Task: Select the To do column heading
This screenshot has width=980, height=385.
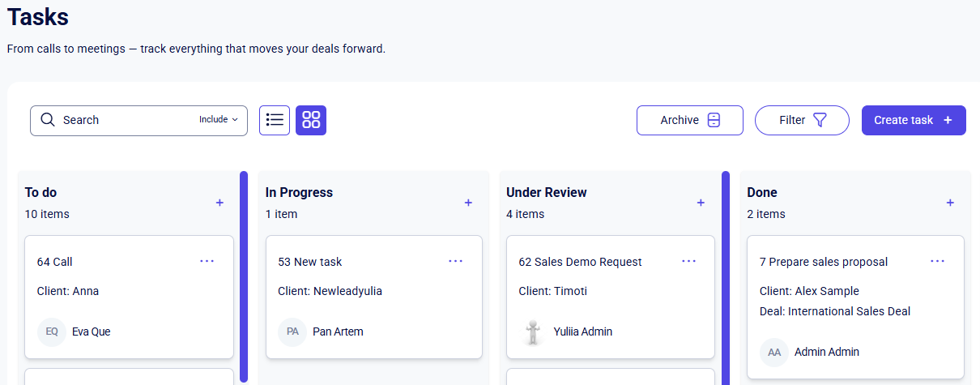Action: pyautogui.click(x=41, y=192)
